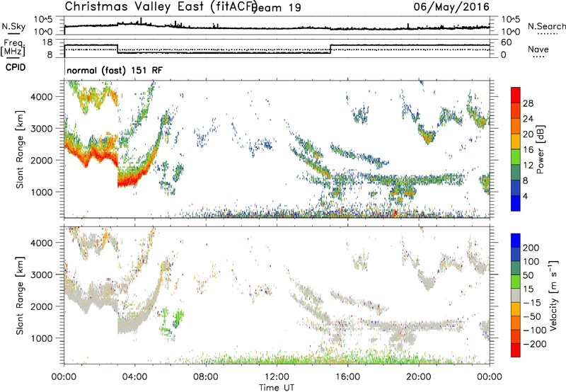Select the text 'normal (fast) 151 RF'
The image size is (566, 392).
point(115,70)
